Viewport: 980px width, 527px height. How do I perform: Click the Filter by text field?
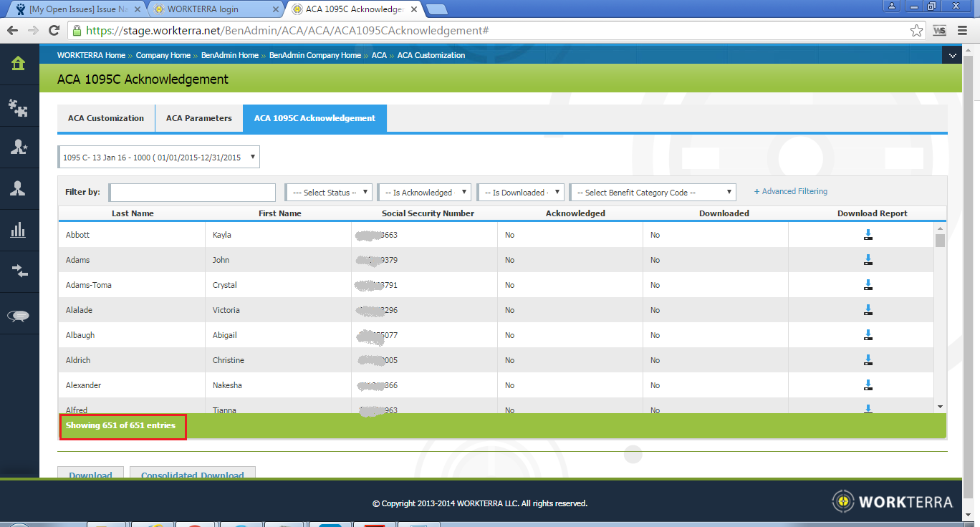(x=192, y=193)
